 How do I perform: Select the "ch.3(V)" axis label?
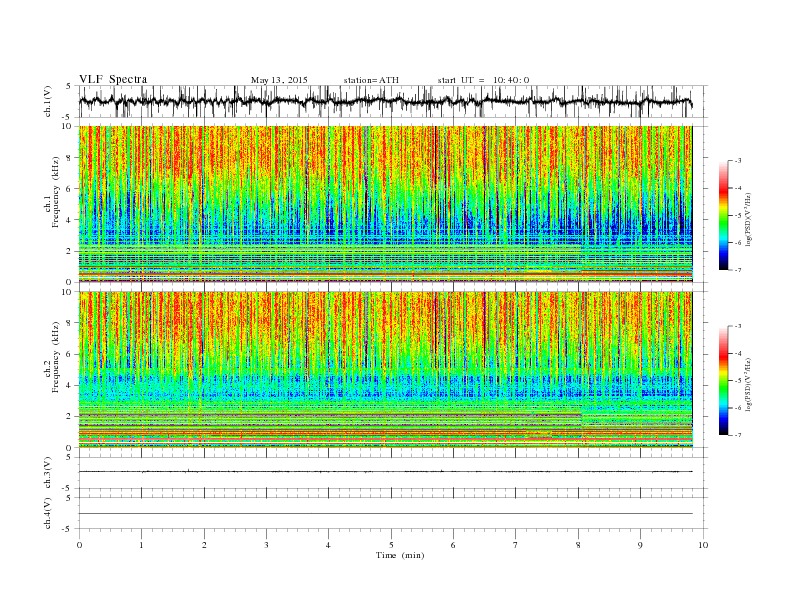(48, 473)
